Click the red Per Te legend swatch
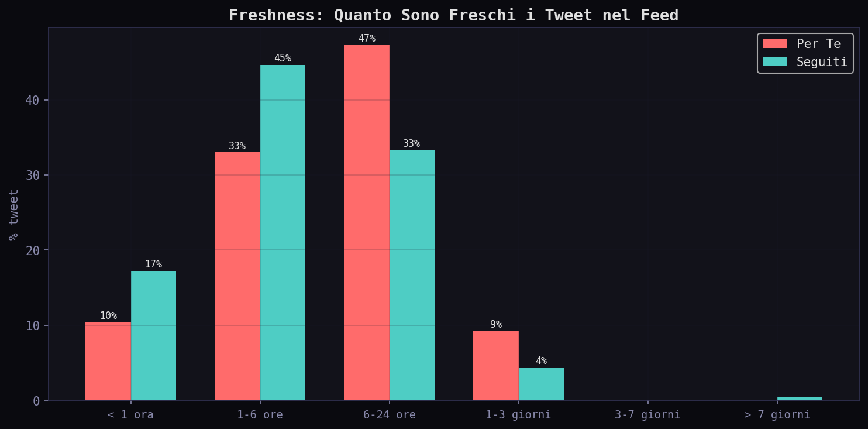 click(774, 44)
